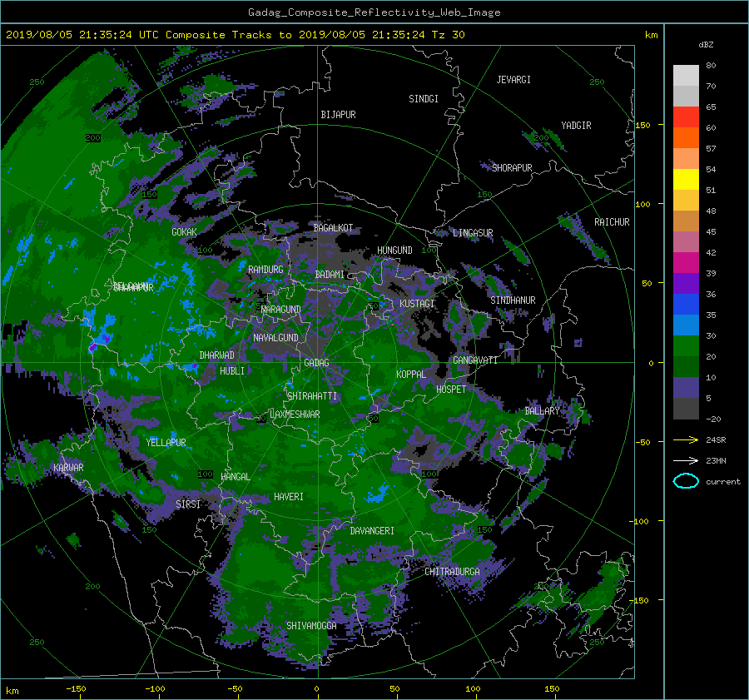Select the HUNGUND city label
The width and height of the screenshot is (749, 700).
[x=394, y=251]
